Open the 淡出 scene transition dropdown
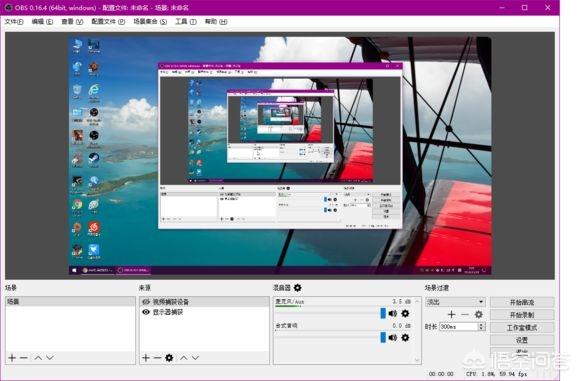Screen dimensions: 580x381 click(455, 302)
